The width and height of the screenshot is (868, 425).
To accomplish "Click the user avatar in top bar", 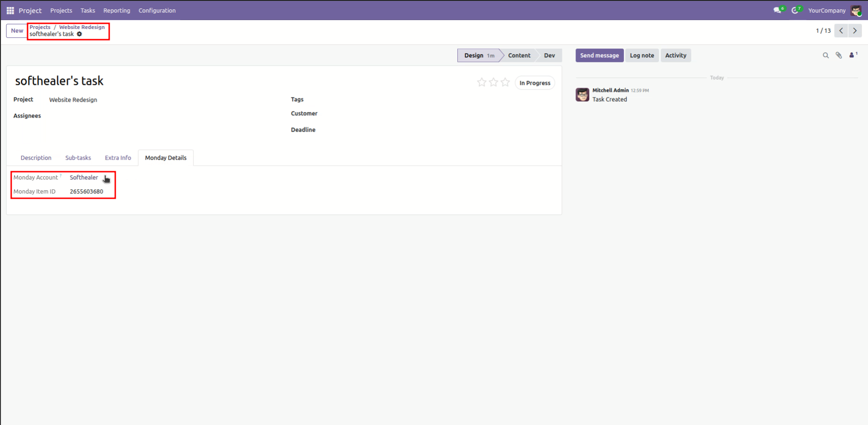I will 856,10.
